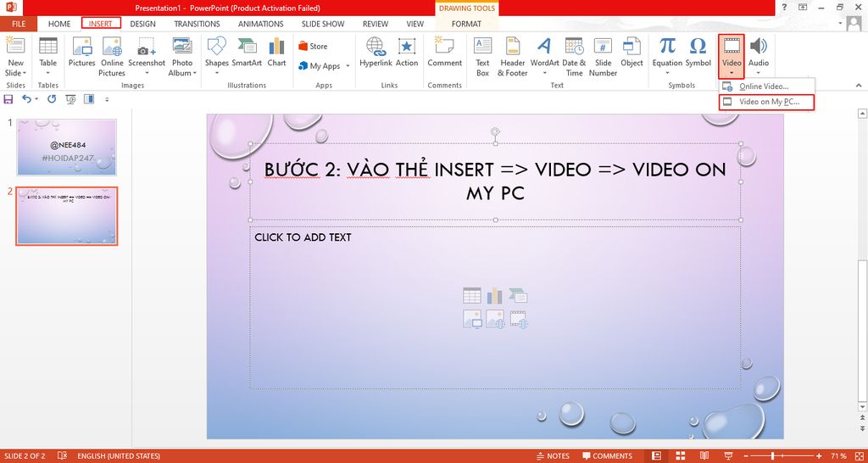Start Slide Show from status bar

[729, 456]
